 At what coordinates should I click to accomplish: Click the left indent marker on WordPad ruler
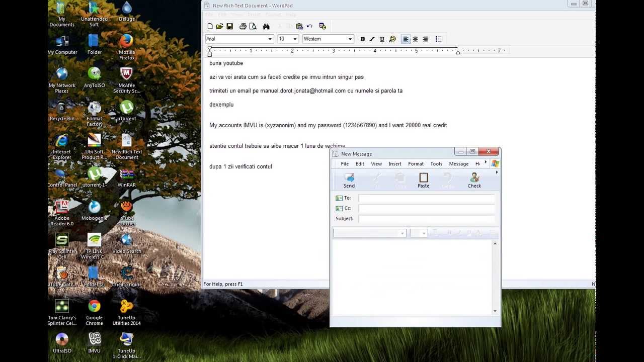pos(210,53)
